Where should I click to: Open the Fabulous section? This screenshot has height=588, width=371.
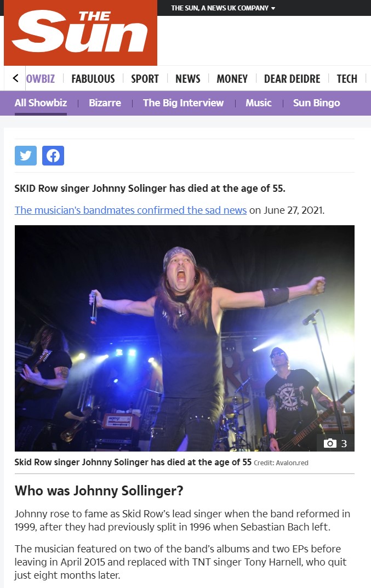point(93,79)
